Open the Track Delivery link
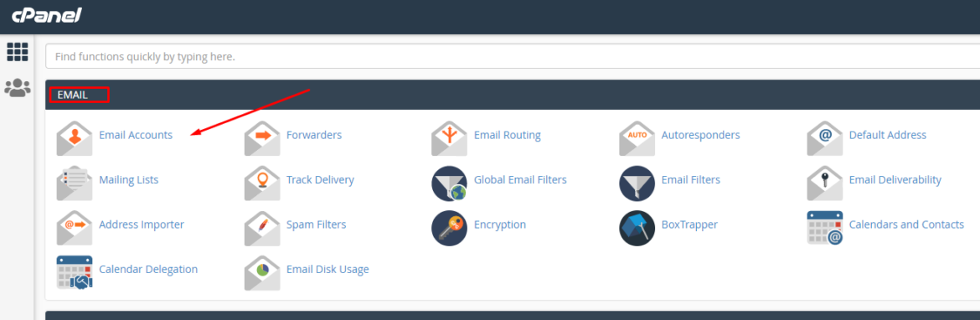Screen dimensions: 980x320 pyautogui.click(x=320, y=180)
